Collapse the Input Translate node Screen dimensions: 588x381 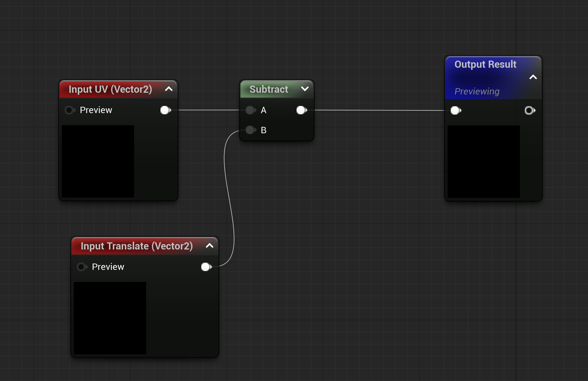click(x=210, y=246)
